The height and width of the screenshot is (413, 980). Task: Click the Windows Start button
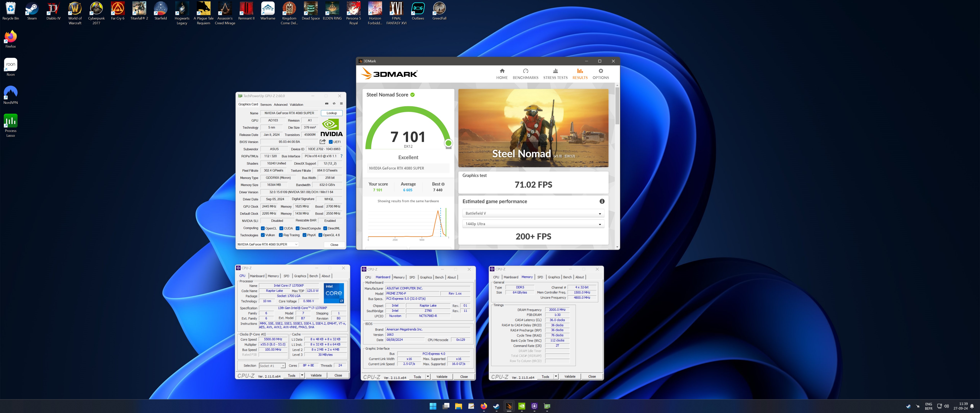tap(433, 406)
